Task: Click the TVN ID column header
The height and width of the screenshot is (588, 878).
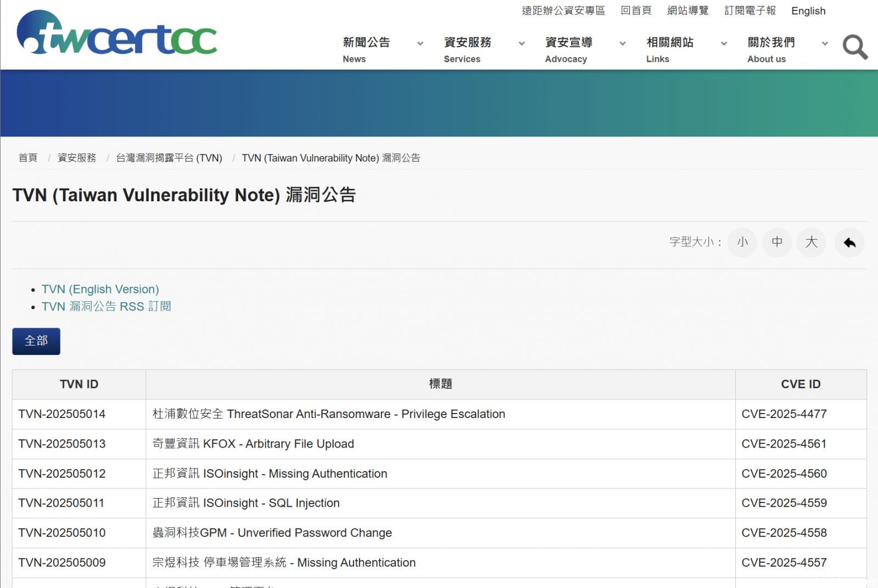Action: [x=79, y=384]
